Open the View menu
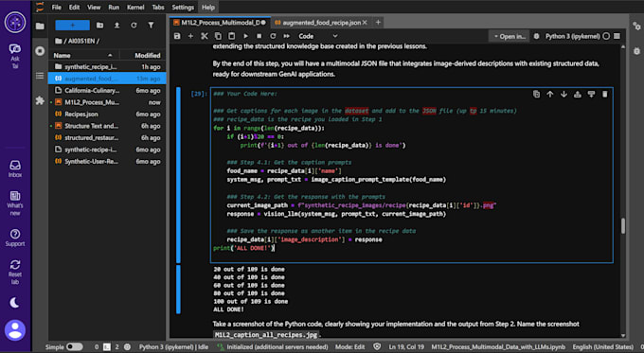644x353 pixels. pyautogui.click(x=94, y=8)
